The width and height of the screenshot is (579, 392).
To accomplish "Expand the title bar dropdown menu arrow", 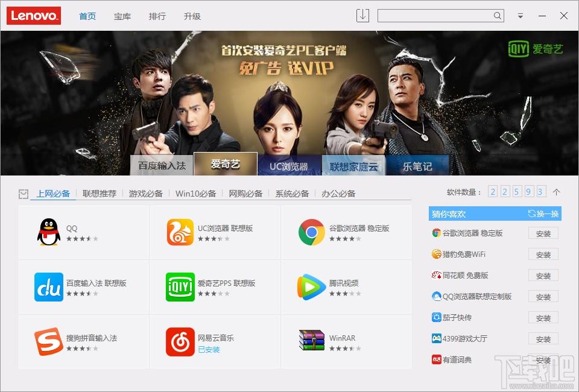I will point(520,16).
